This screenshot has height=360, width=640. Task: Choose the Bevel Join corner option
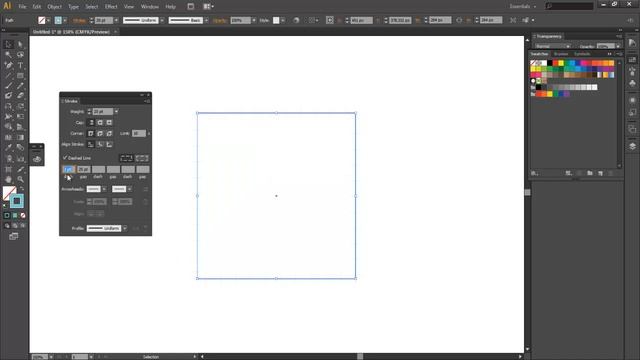(x=109, y=133)
